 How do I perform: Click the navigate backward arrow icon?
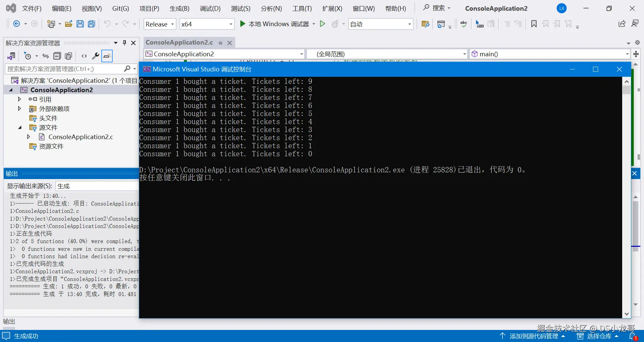pyautogui.click(x=16, y=24)
